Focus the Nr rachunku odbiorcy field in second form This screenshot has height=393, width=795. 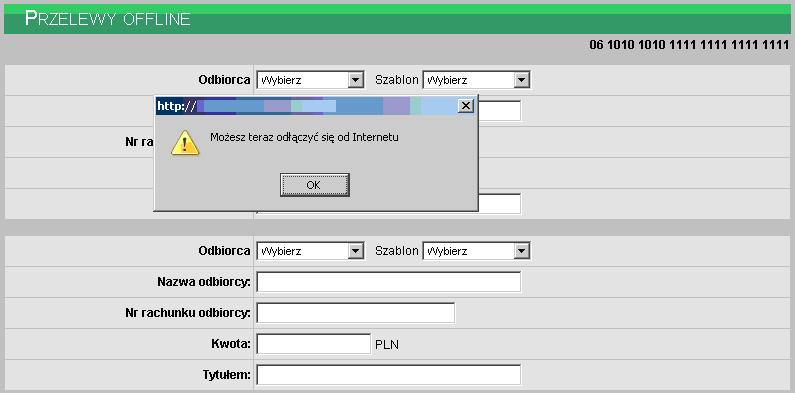click(x=355, y=313)
